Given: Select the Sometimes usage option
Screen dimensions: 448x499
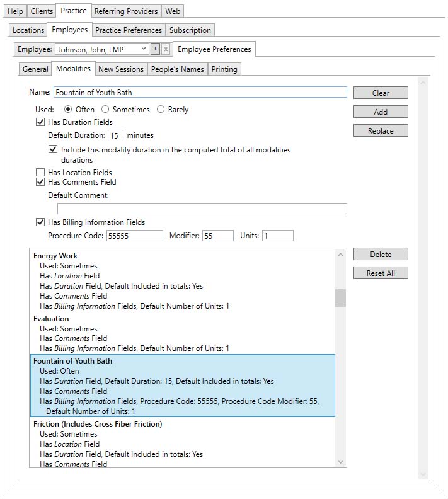Looking at the screenshot, I should point(105,110).
